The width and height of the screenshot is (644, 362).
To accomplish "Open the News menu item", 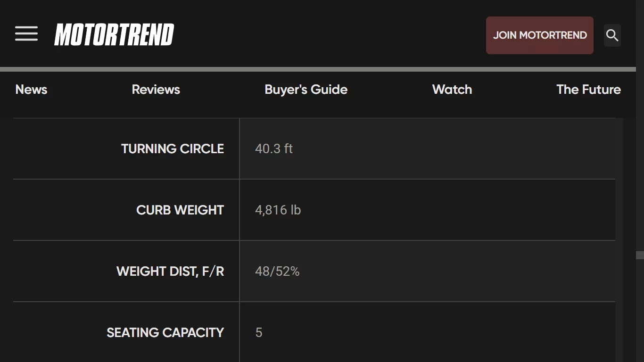I will (31, 90).
